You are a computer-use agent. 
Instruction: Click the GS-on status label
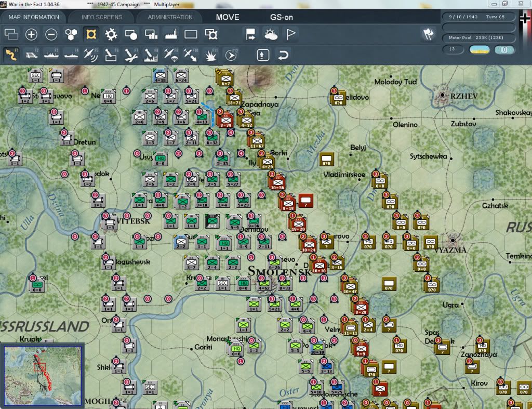pyautogui.click(x=282, y=17)
